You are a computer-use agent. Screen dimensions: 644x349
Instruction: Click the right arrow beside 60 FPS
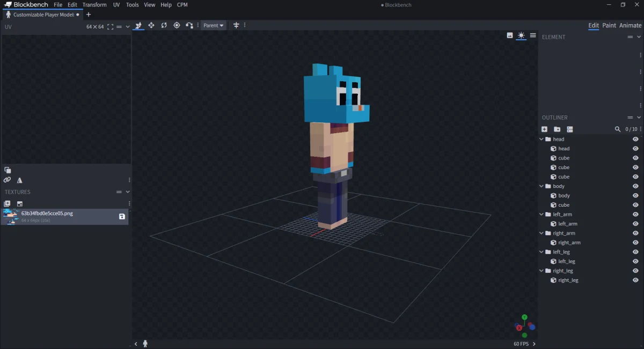[x=534, y=344]
